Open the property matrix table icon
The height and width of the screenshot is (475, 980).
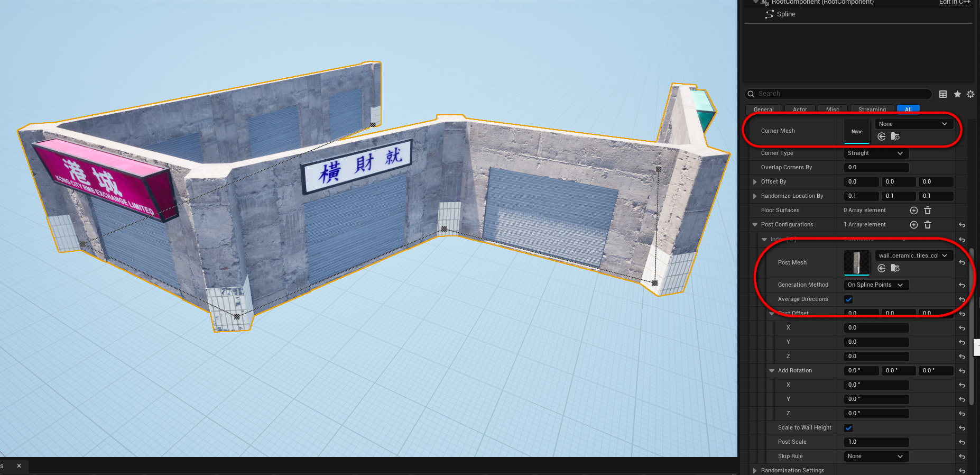point(943,94)
